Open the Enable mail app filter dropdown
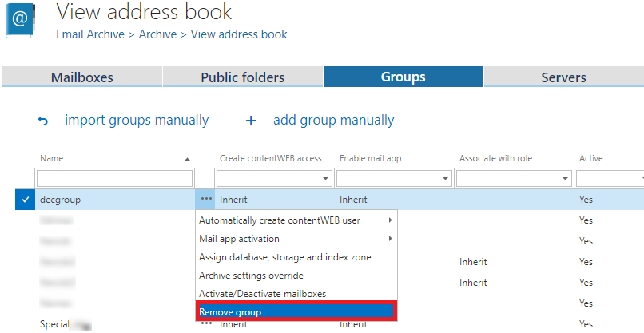This screenshot has height=333, width=644. 445,179
